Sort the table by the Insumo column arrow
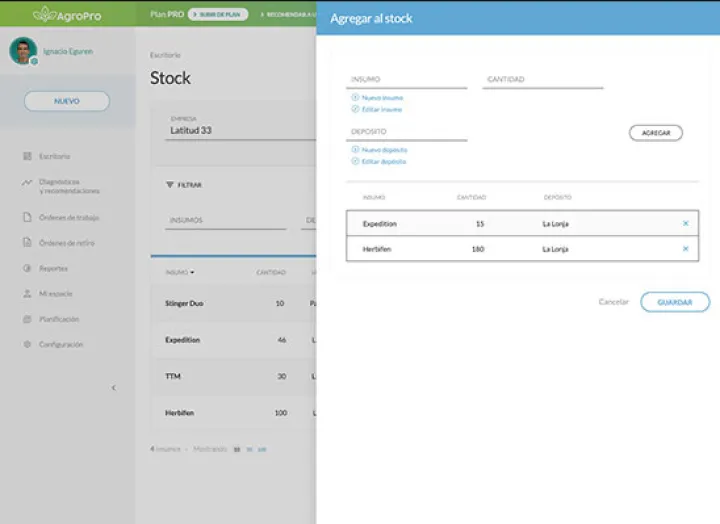The height and width of the screenshot is (524, 720). [x=192, y=272]
